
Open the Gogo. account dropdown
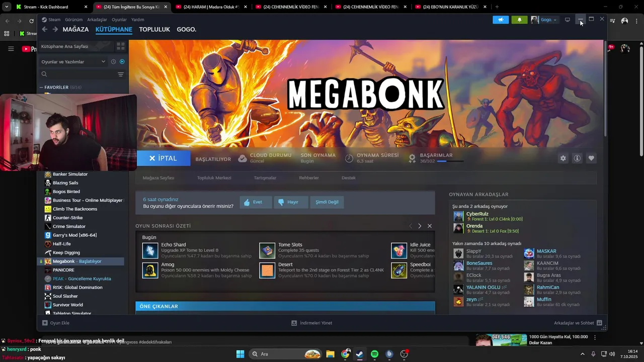[545, 20]
